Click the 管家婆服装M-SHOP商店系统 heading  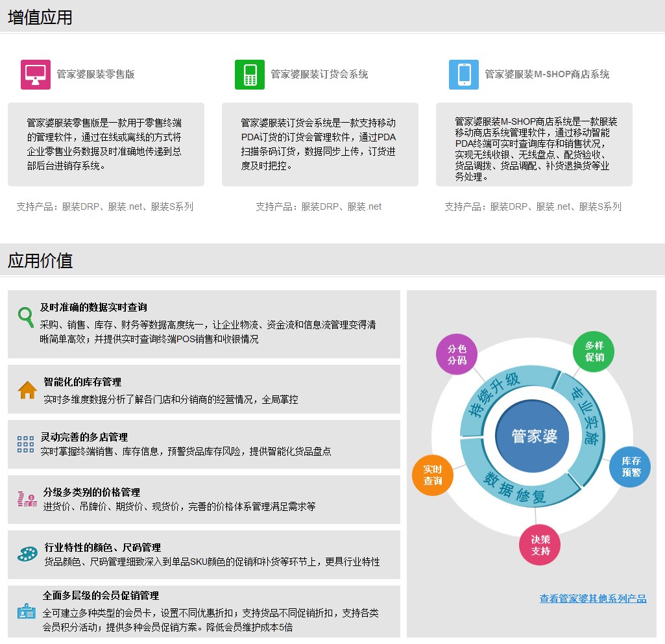click(x=547, y=75)
